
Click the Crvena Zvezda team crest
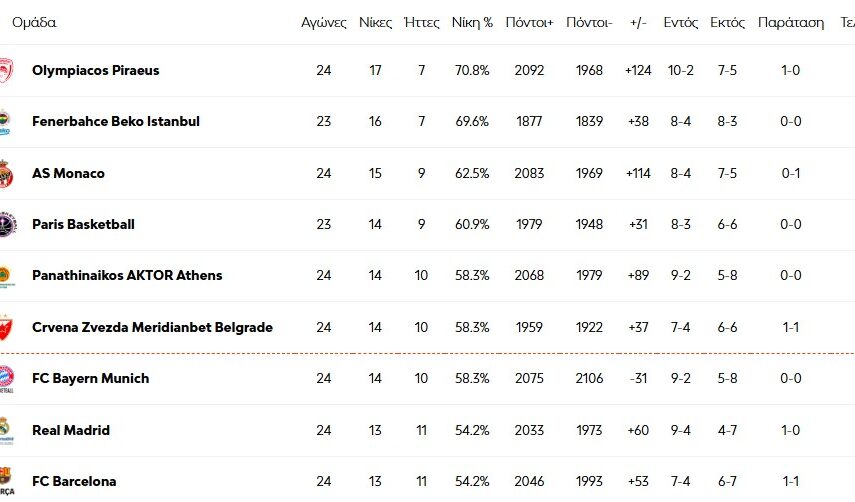tap(6, 328)
